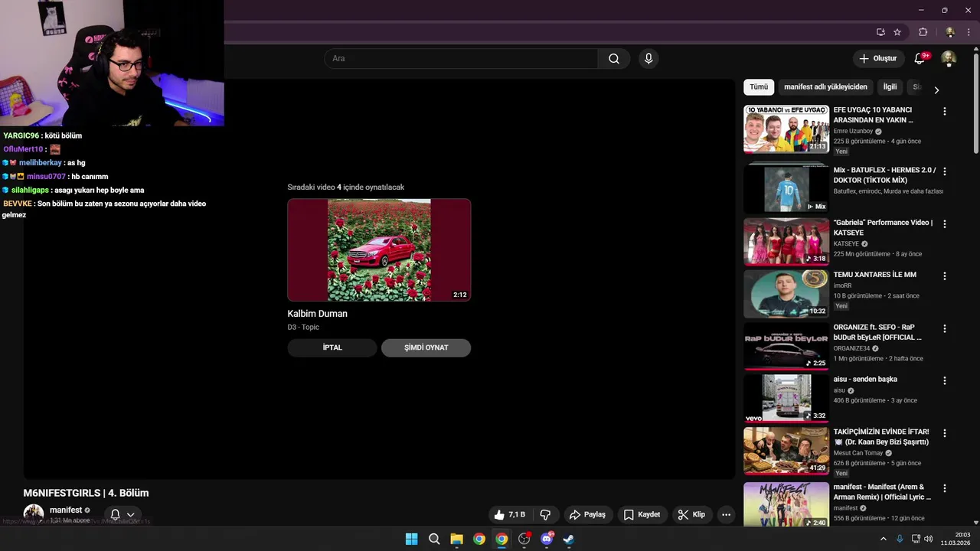Open Steam from taskbar
980x551 pixels.
coord(569,539)
